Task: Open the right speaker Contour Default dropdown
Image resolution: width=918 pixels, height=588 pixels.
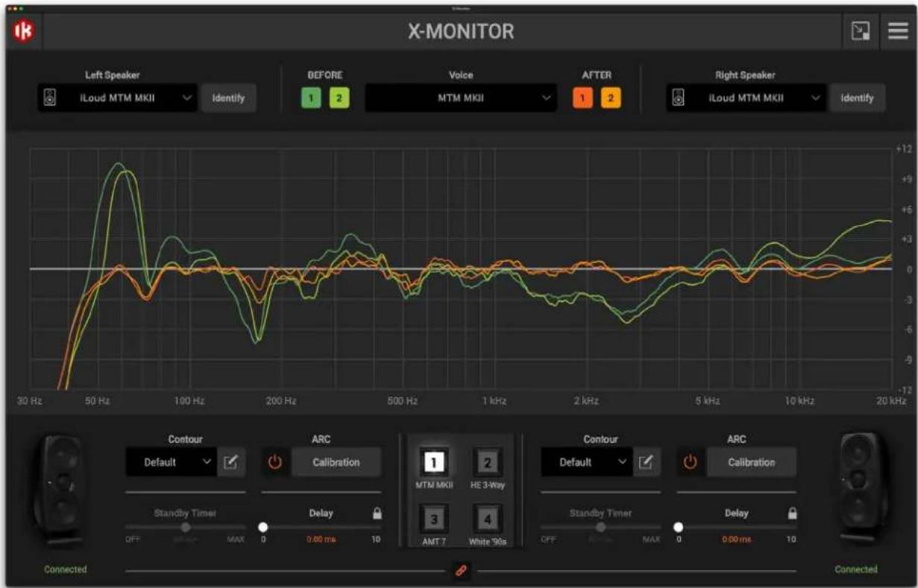Action: click(x=587, y=463)
